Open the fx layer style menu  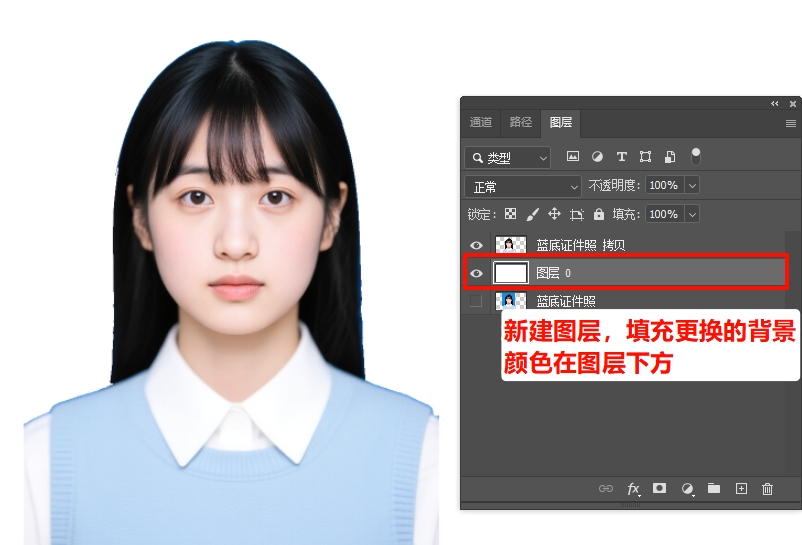pos(633,489)
